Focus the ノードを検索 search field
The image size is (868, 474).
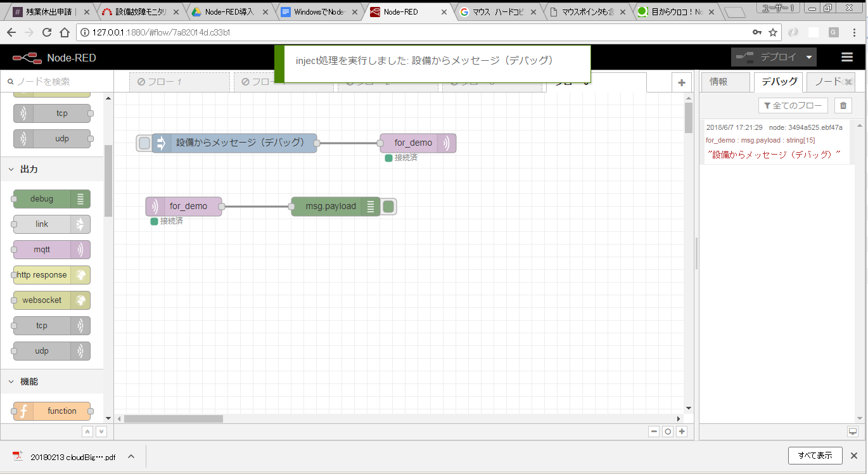point(56,82)
